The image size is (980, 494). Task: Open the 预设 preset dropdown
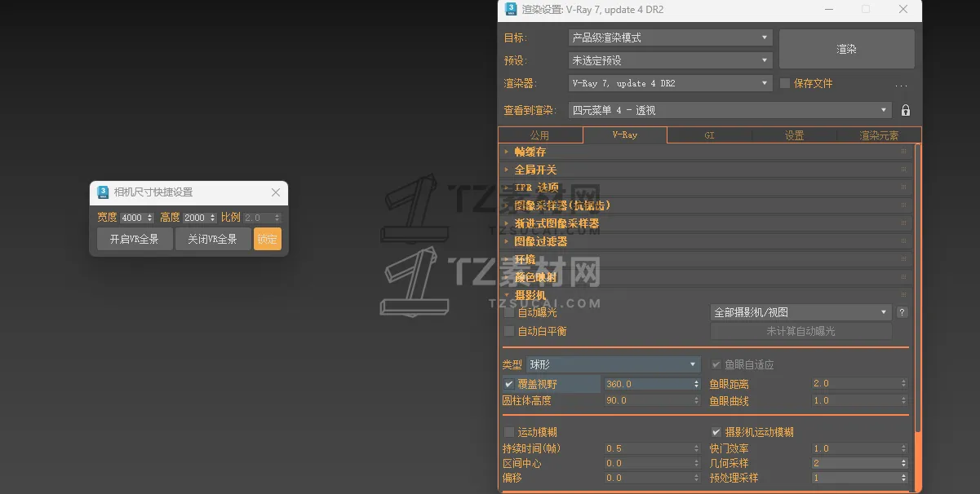pos(670,60)
